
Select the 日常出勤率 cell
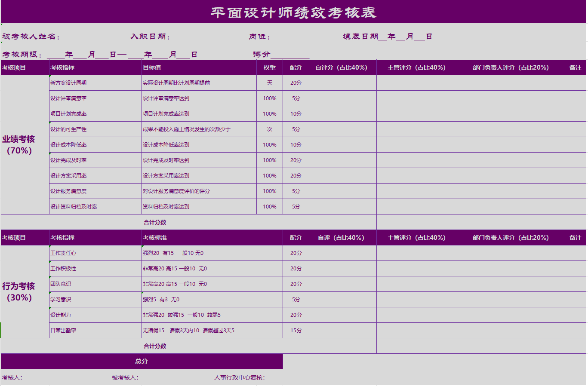coord(95,331)
